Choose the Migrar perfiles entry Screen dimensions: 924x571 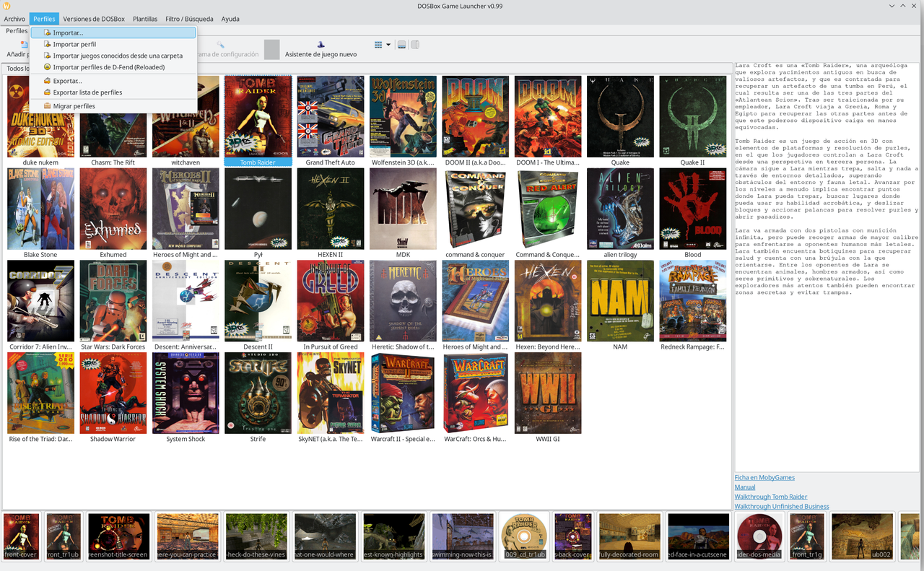(x=113, y=106)
